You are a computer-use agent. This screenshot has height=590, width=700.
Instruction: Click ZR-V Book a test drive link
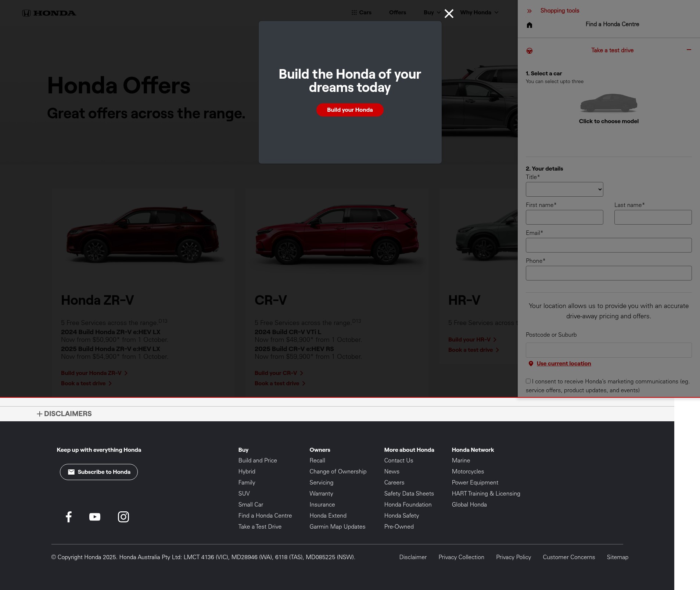pos(86,383)
